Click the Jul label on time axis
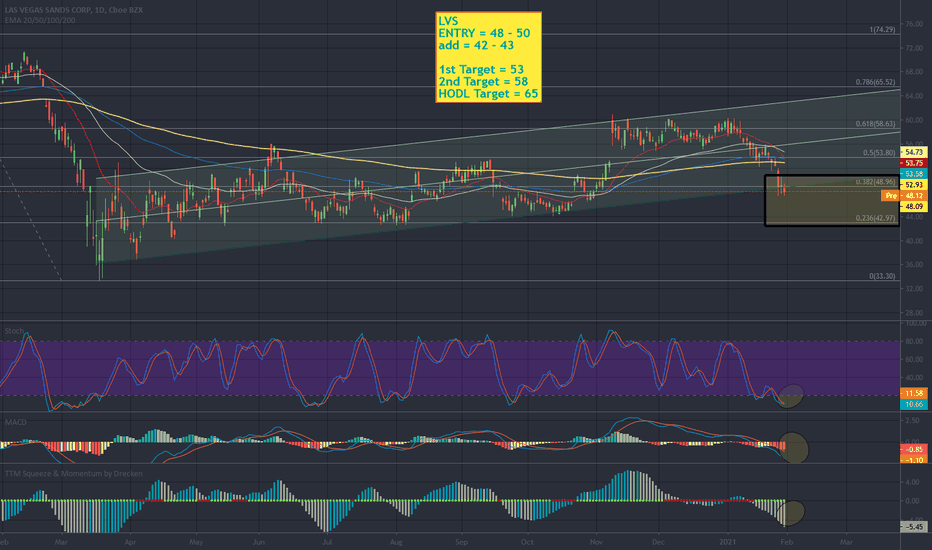 [x=326, y=542]
